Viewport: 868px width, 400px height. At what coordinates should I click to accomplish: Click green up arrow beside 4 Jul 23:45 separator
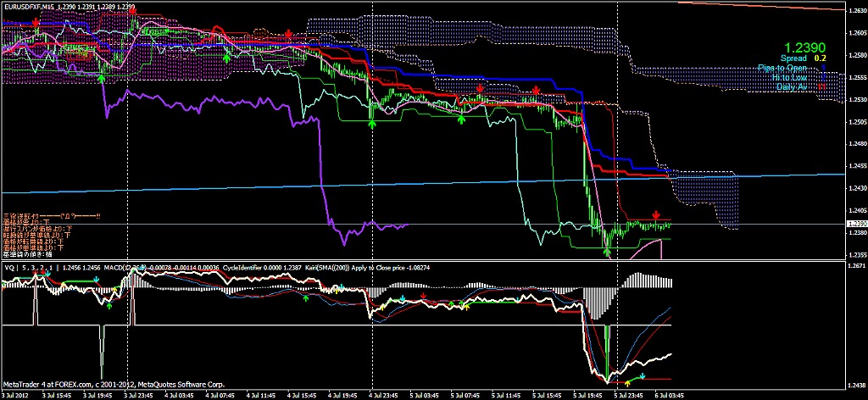click(x=371, y=123)
